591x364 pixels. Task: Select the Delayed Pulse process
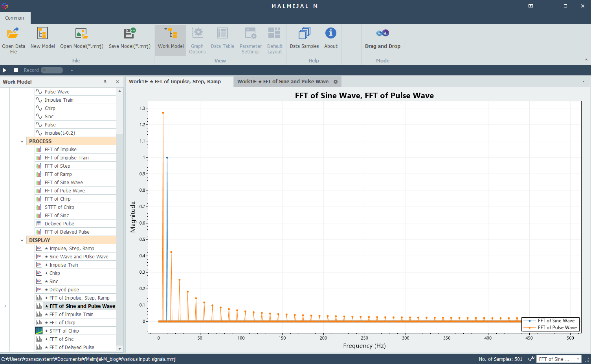pyautogui.click(x=75, y=223)
